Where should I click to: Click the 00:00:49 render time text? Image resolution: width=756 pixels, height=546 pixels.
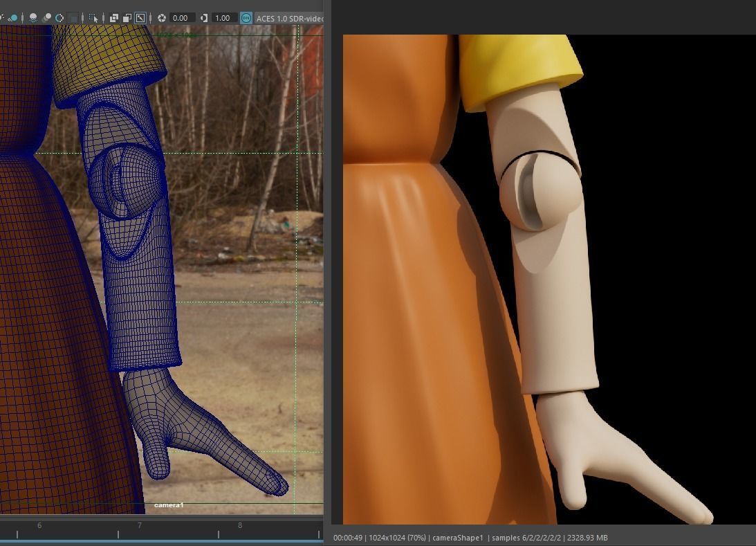point(348,537)
